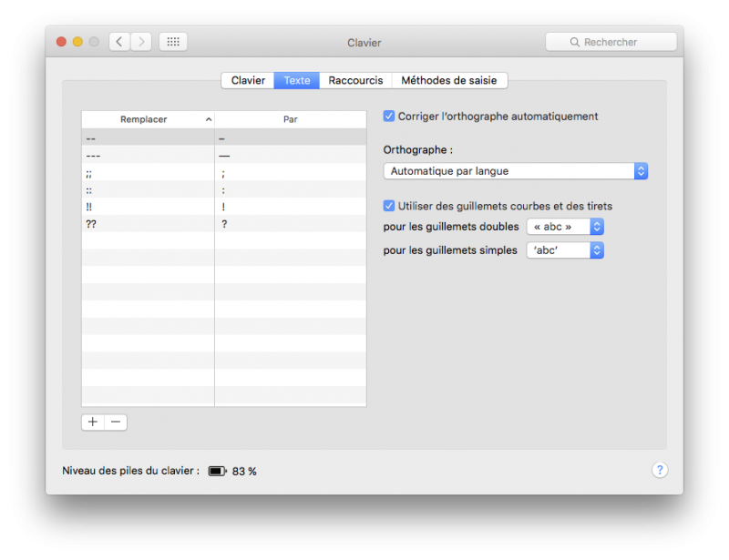Open the guillemets simples style dropdown

coord(565,250)
